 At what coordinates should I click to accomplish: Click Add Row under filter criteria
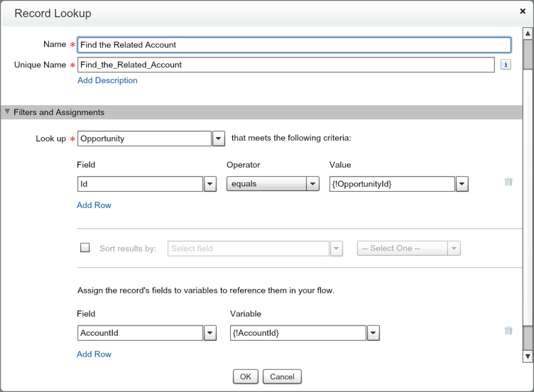pyautogui.click(x=94, y=205)
